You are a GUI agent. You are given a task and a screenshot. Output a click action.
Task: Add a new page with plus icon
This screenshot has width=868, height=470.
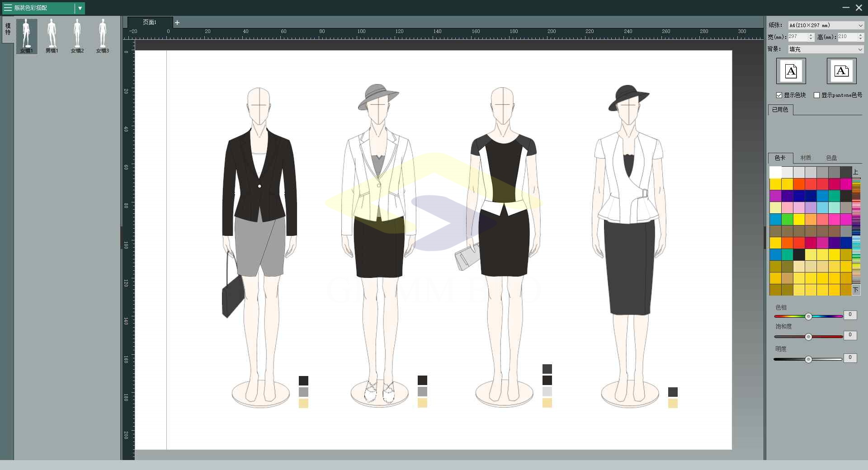point(177,23)
